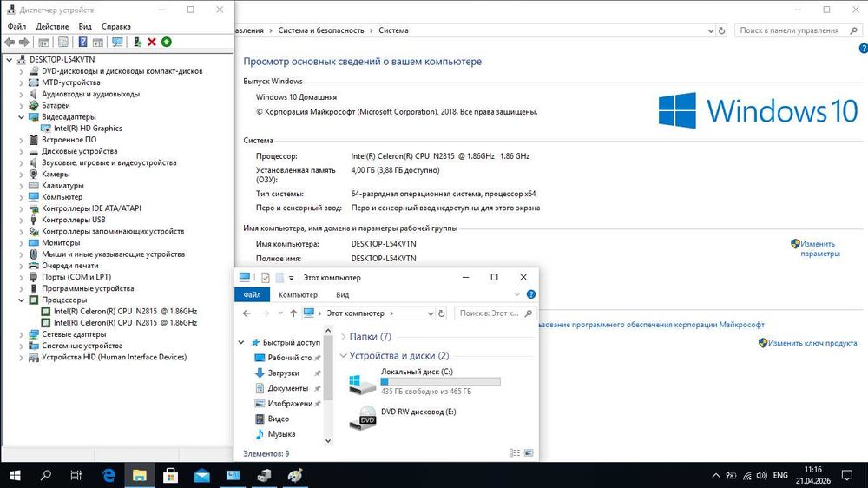This screenshot has width=868, height=488.
Task: Click the Explorer Back navigation arrow
Action: click(x=247, y=313)
